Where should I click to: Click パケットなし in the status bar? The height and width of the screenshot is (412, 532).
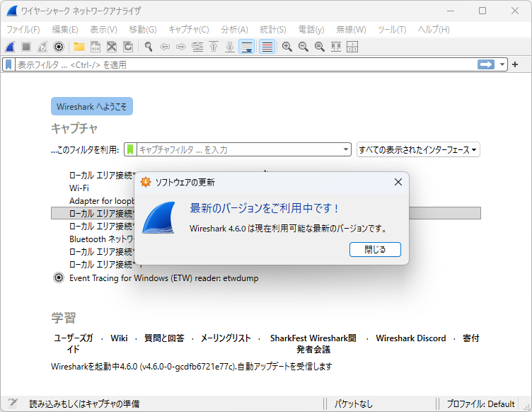[x=353, y=404]
